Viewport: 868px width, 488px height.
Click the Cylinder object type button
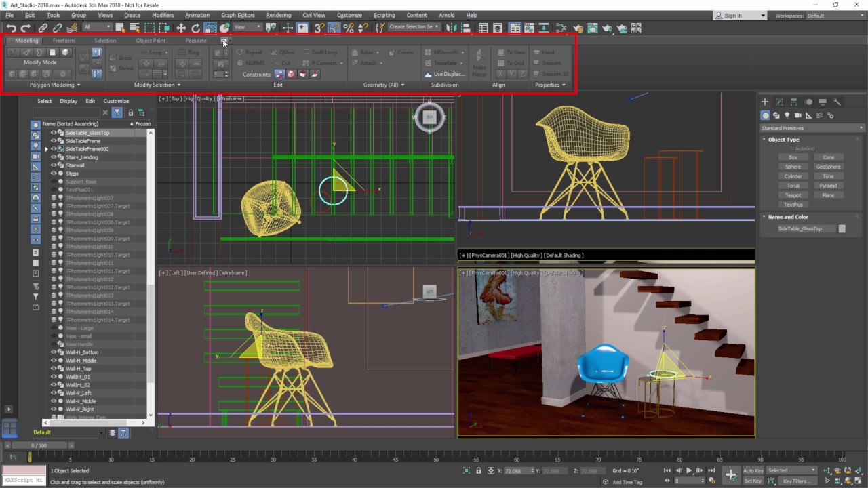coord(793,176)
